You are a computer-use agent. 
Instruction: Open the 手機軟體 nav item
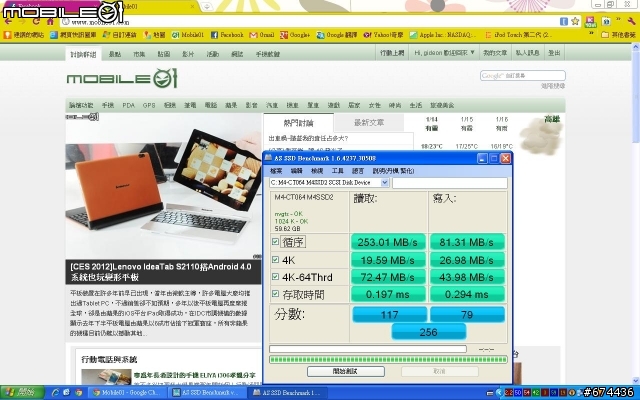pyautogui.click(x=268, y=54)
